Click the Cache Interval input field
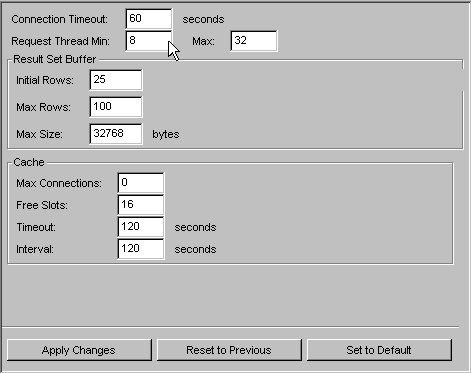This screenshot has width=471, height=373. click(x=141, y=249)
